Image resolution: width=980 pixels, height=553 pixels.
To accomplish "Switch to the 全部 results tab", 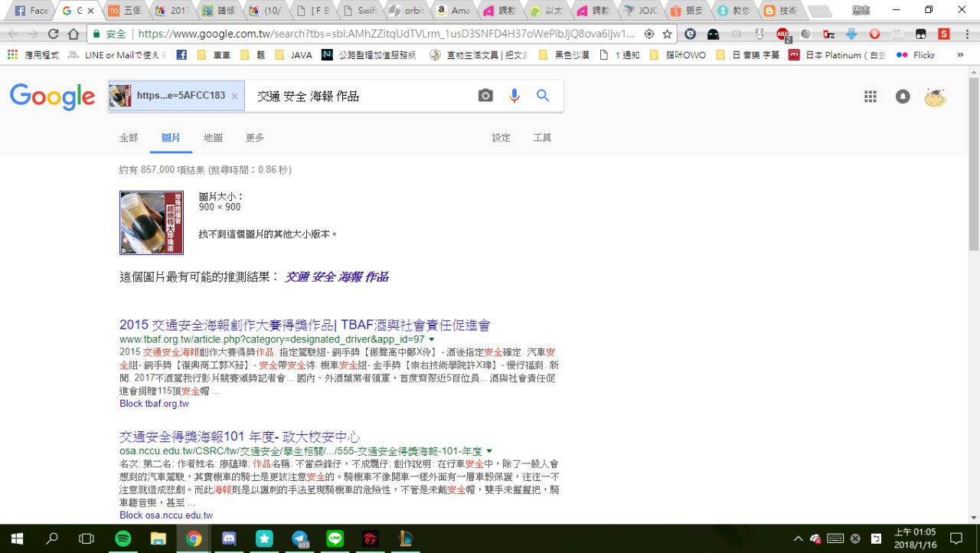I will 129,138.
